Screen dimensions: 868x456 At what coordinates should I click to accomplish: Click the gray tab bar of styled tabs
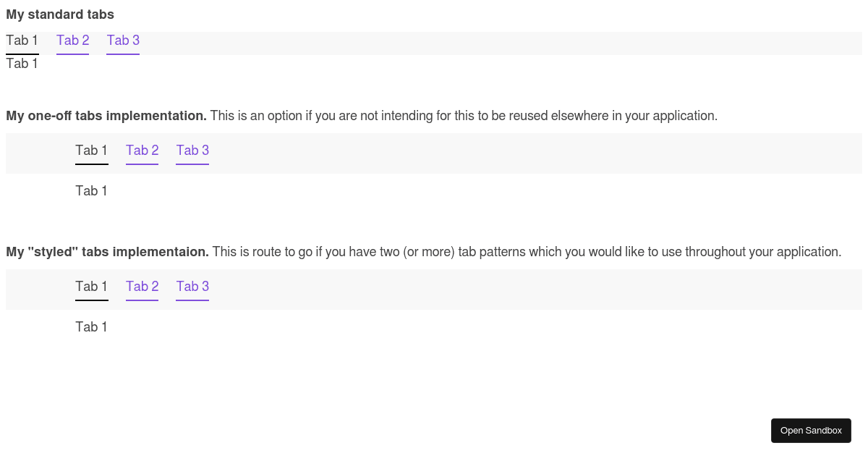point(506,290)
